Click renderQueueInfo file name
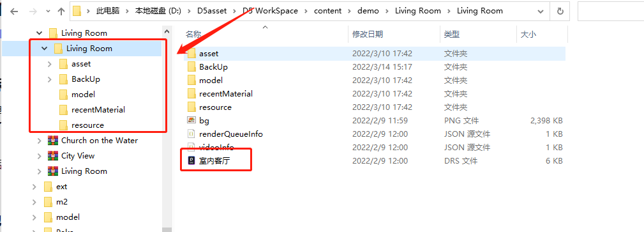 231,134
